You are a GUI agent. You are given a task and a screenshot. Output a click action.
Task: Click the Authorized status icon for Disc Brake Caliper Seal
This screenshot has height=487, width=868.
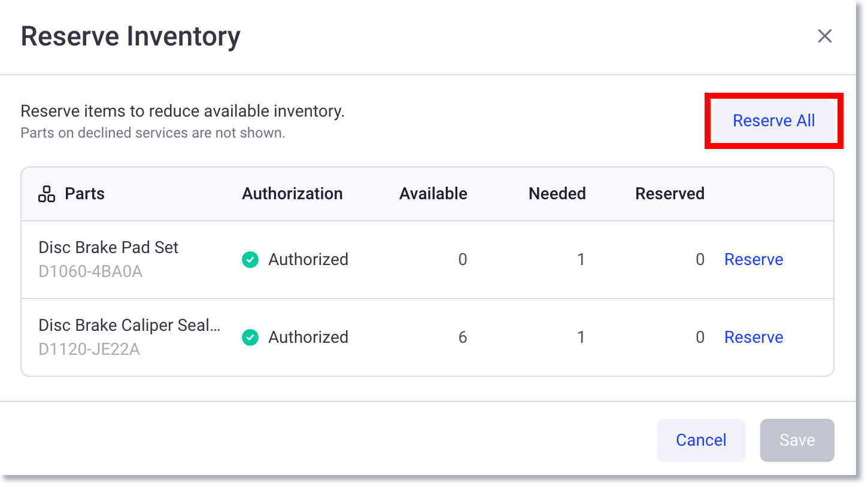coord(250,337)
